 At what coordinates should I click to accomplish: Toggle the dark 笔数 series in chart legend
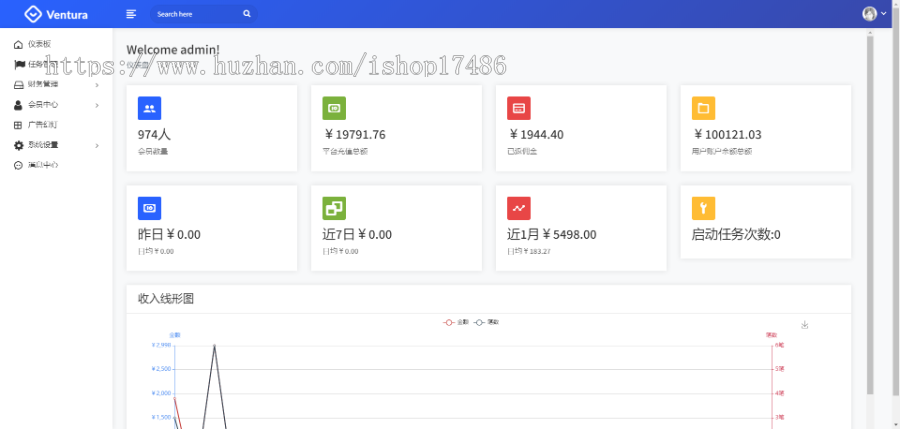click(x=486, y=322)
